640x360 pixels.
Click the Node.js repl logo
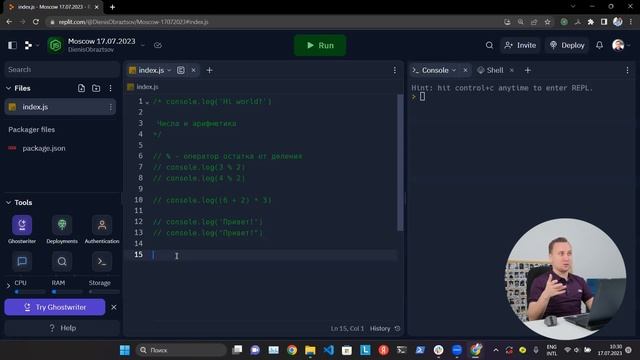click(56, 45)
